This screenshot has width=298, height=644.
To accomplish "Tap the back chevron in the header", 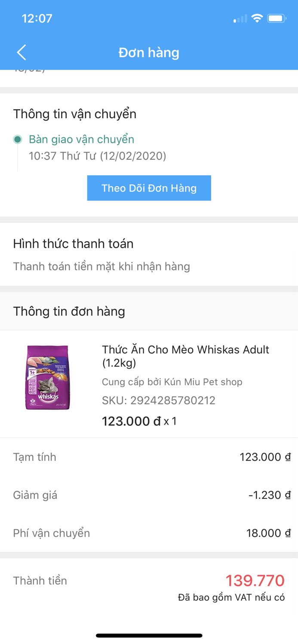I will pos(21,52).
